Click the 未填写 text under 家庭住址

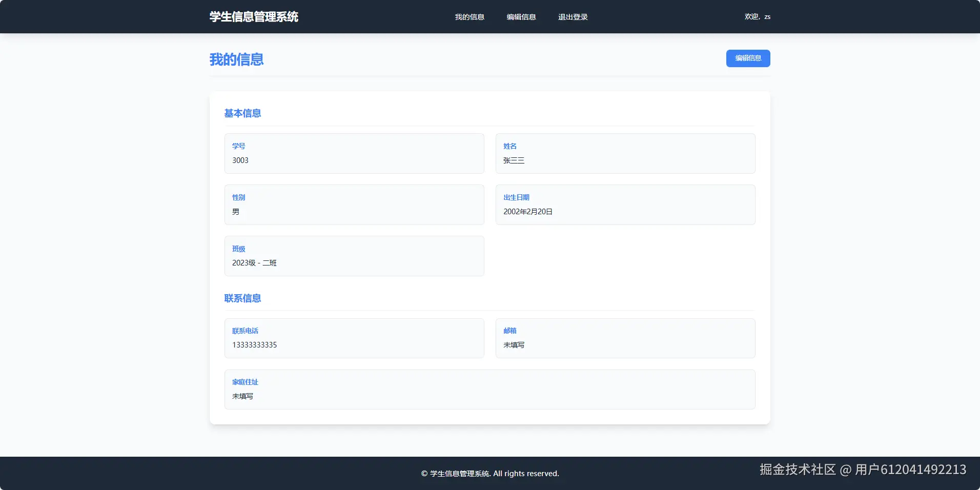(x=242, y=396)
